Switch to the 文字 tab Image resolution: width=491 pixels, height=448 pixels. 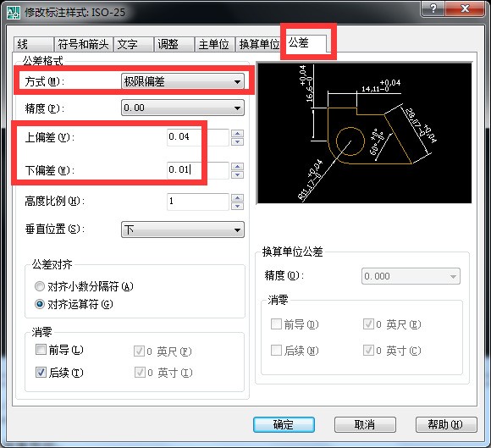tap(134, 44)
